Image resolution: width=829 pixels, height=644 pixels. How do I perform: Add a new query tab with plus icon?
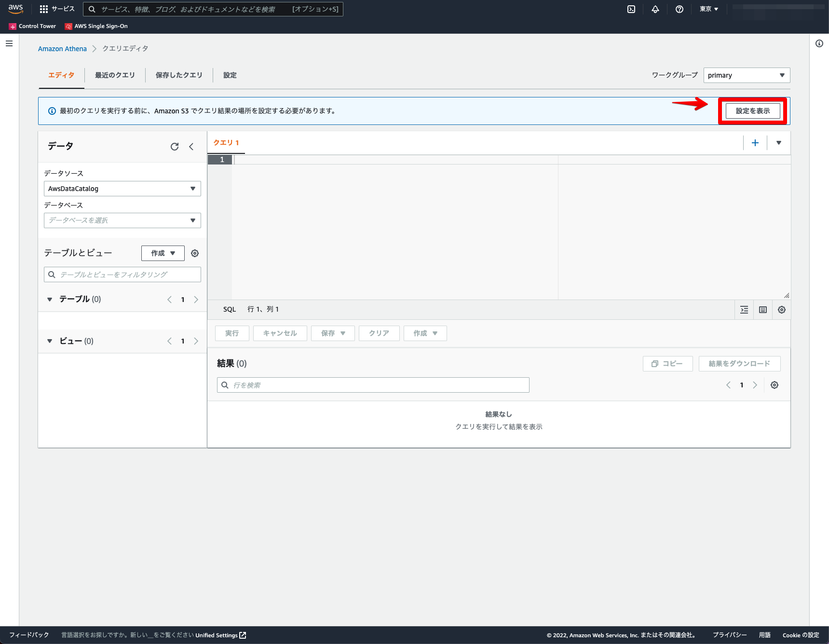pyautogui.click(x=755, y=143)
